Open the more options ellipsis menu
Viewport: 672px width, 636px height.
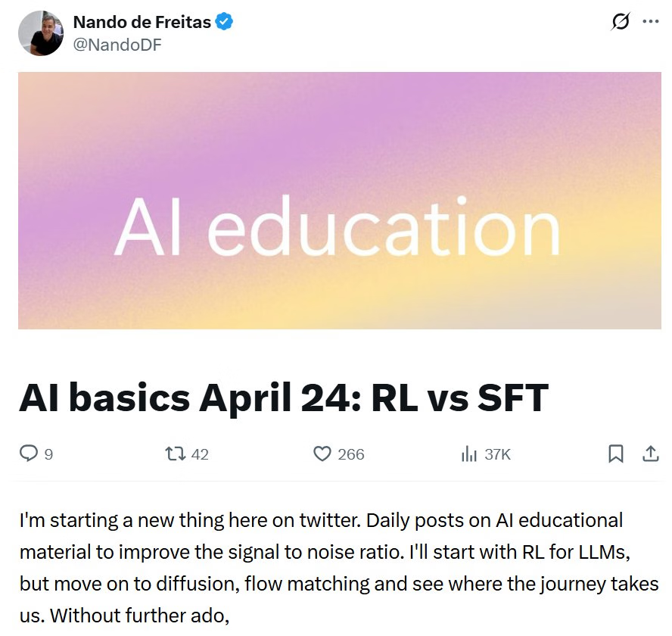pyautogui.click(x=651, y=21)
